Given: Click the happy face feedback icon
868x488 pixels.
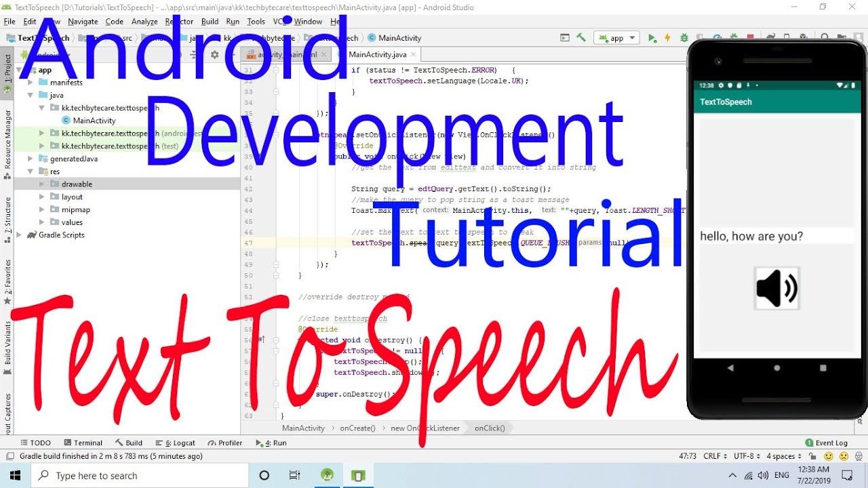Looking at the screenshot, I should [x=829, y=456].
